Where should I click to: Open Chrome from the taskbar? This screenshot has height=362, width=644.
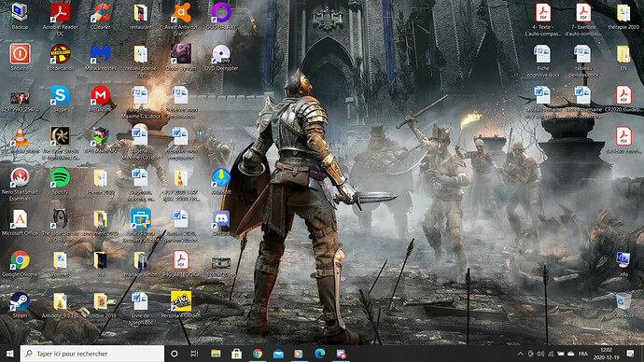tap(258, 354)
